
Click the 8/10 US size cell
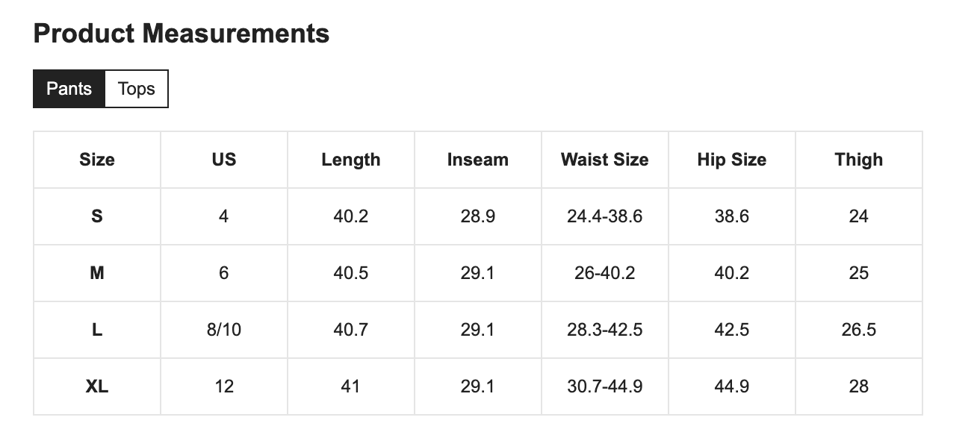coord(224,330)
